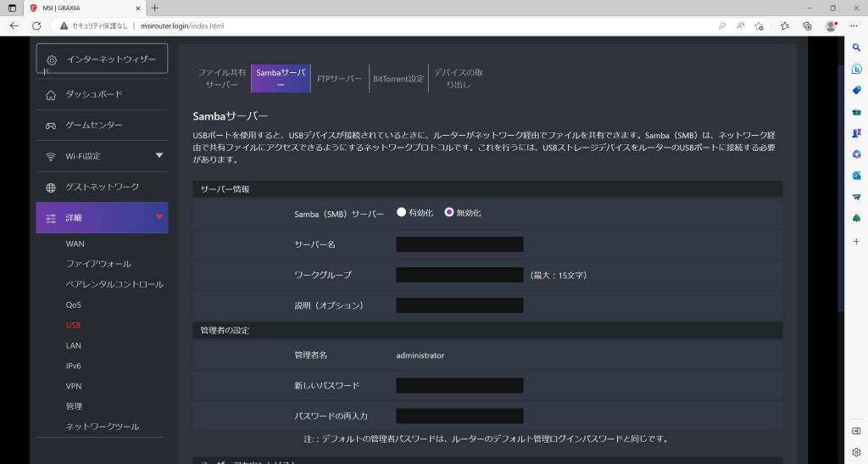Click the Guest Network globe icon
Screen dimensions: 868x464
click(50, 187)
